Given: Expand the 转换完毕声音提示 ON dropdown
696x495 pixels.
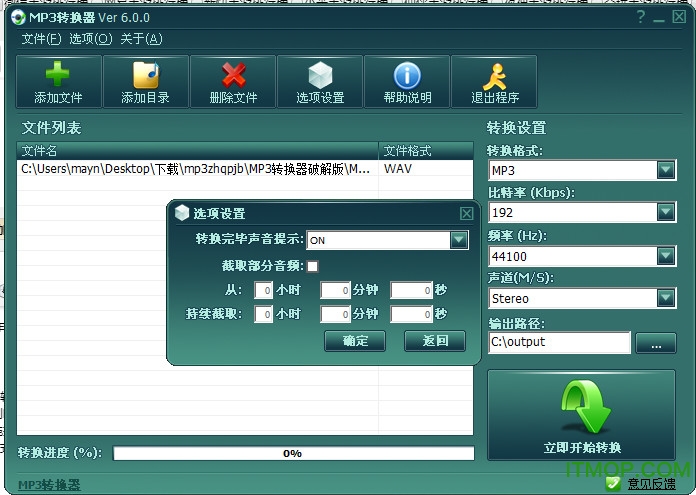Looking at the screenshot, I should pos(459,240).
